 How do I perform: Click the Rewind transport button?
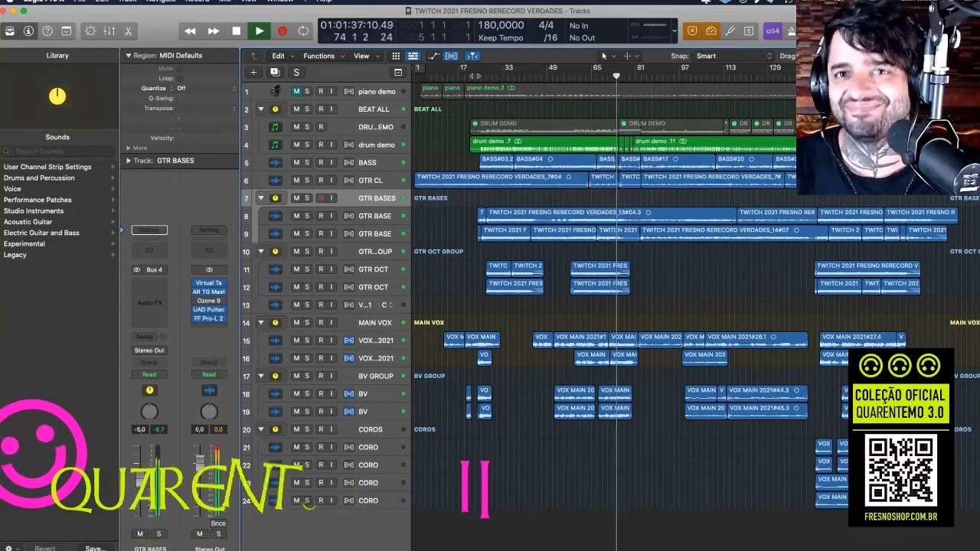(190, 31)
